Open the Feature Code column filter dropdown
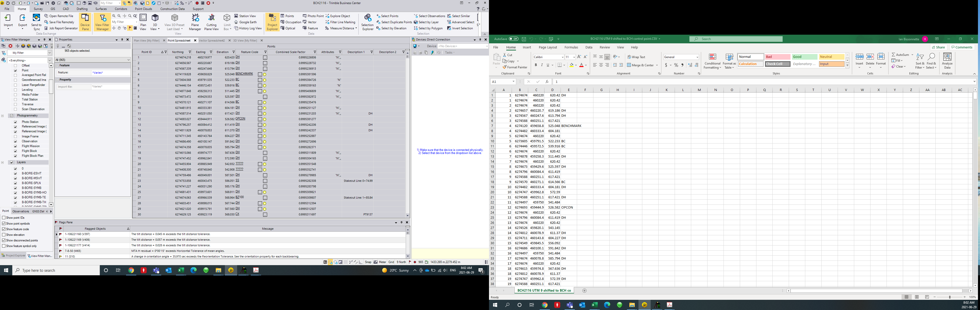Screen dimensions: 980x310 [265, 52]
